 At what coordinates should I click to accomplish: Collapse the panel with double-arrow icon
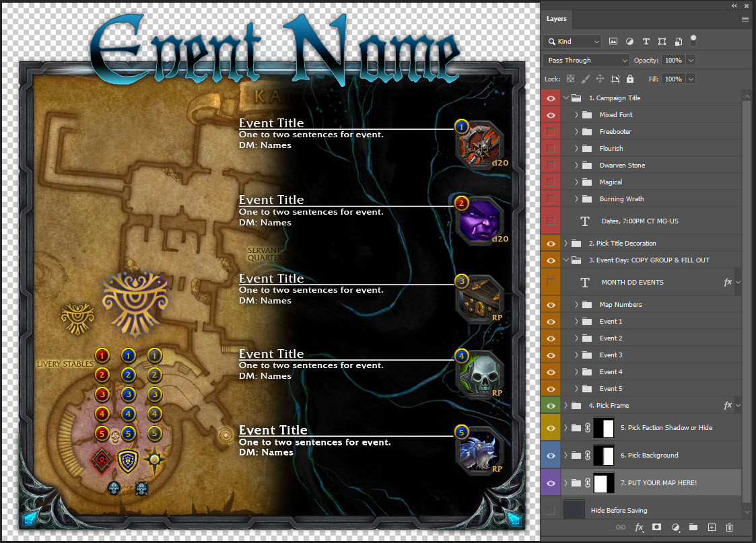pos(734,6)
